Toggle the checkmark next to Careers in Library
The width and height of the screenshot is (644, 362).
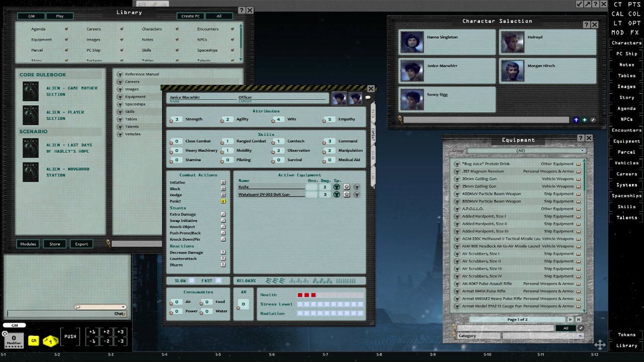click(x=121, y=29)
